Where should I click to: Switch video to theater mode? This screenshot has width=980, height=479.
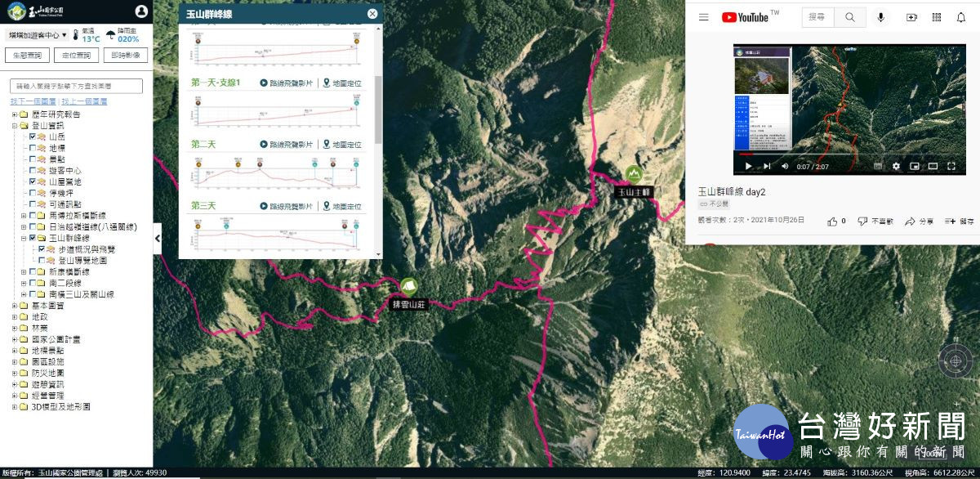[x=933, y=166]
